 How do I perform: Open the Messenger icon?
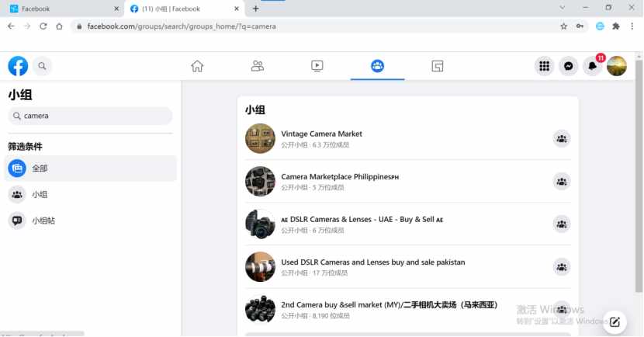[x=569, y=66]
